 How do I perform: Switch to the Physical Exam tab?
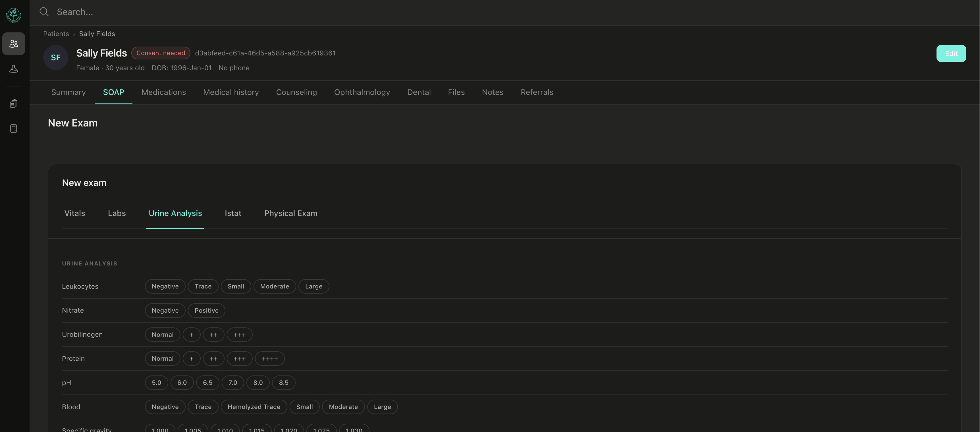[291, 213]
